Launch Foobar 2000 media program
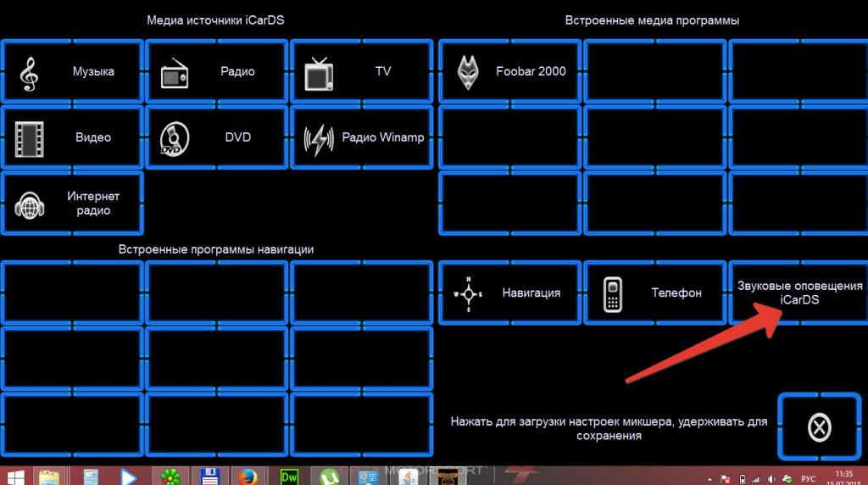 click(x=510, y=72)
